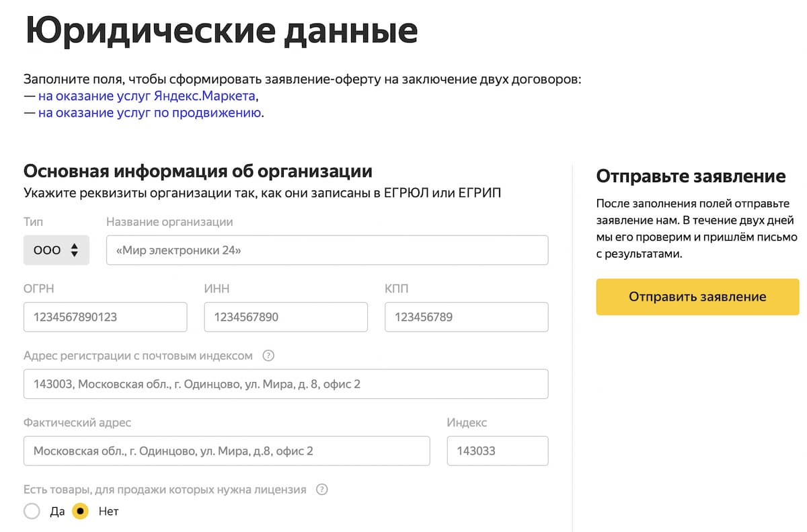Open the organization type dropdown showing ООО

tap(56, 250)
